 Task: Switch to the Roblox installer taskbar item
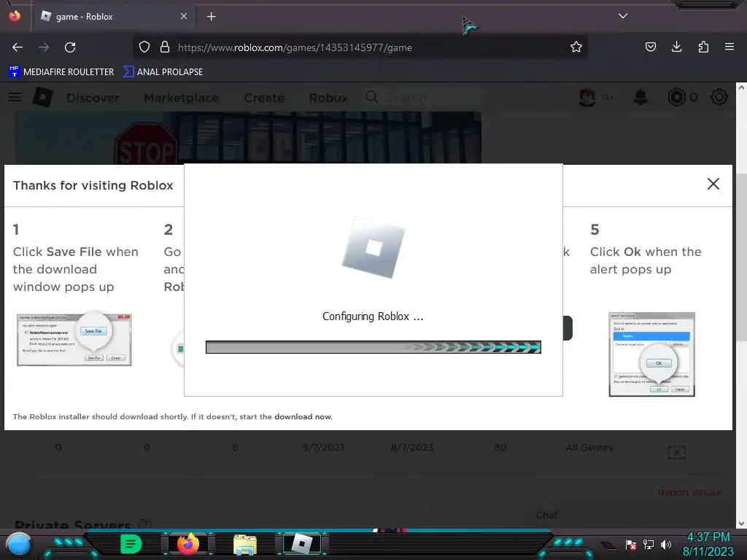click(x=302, y=544)
